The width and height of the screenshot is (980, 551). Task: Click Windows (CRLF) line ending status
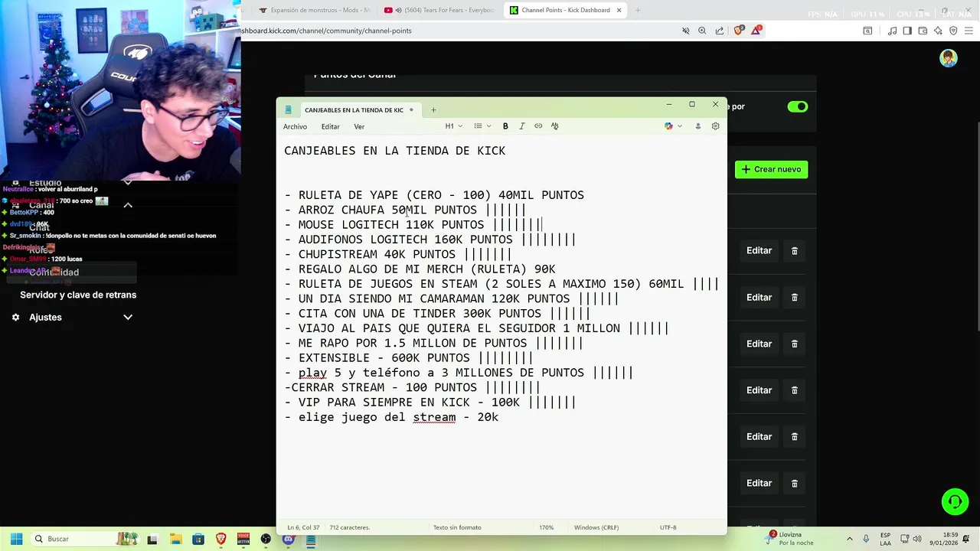point(597,527)
